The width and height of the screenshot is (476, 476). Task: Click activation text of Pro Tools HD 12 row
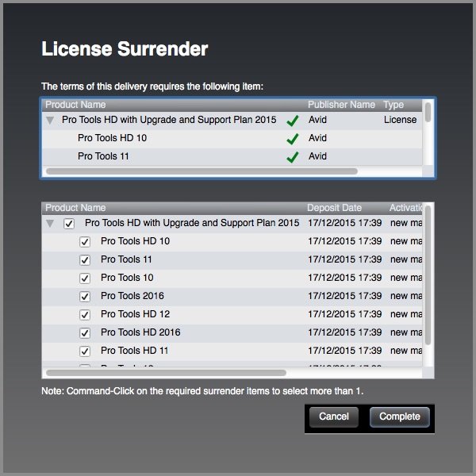[406, 314]
